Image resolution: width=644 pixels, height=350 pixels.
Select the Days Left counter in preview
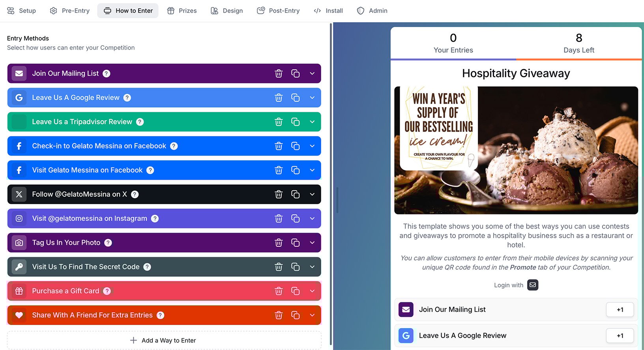(579, 43)
